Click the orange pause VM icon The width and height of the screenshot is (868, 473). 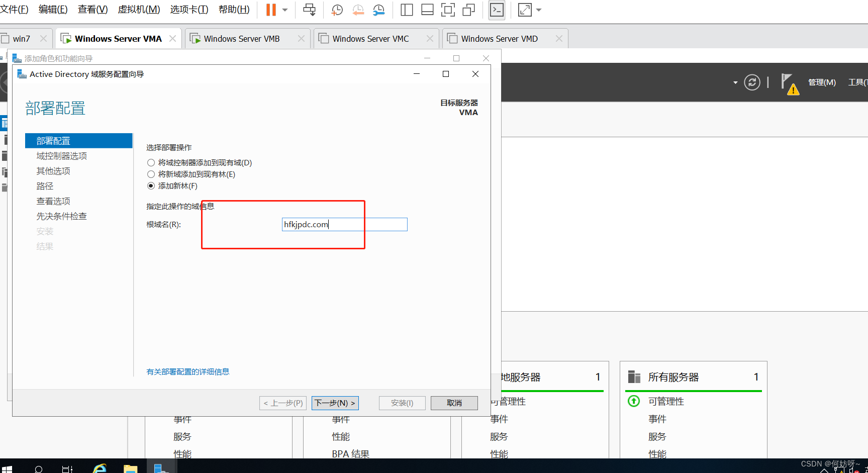pyautogui.click(x=271, y=10)
